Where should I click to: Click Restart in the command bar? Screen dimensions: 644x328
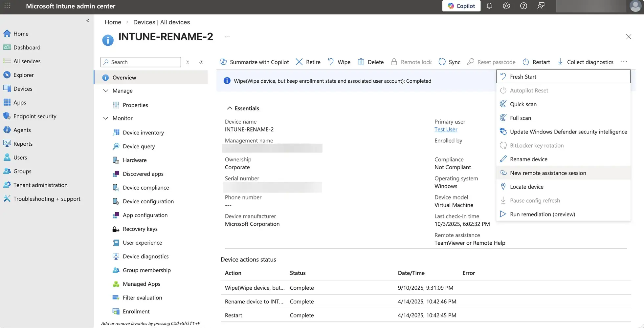(536, 62)
